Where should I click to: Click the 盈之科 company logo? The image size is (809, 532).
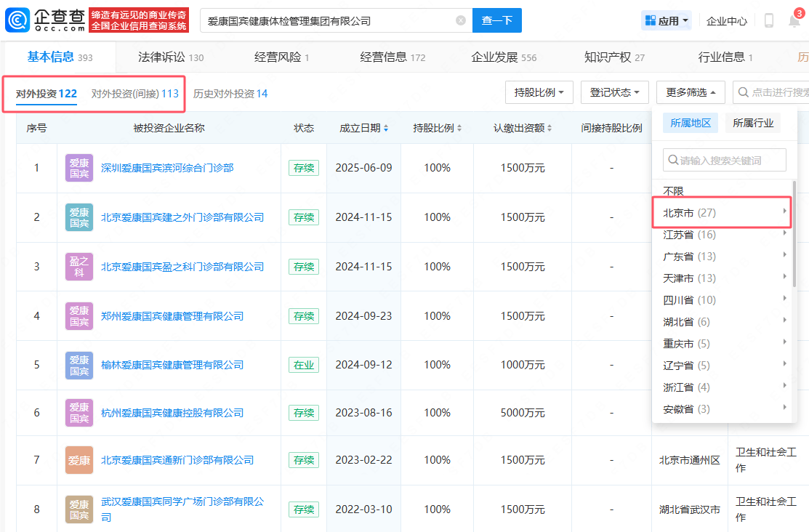tap(79, 267)
